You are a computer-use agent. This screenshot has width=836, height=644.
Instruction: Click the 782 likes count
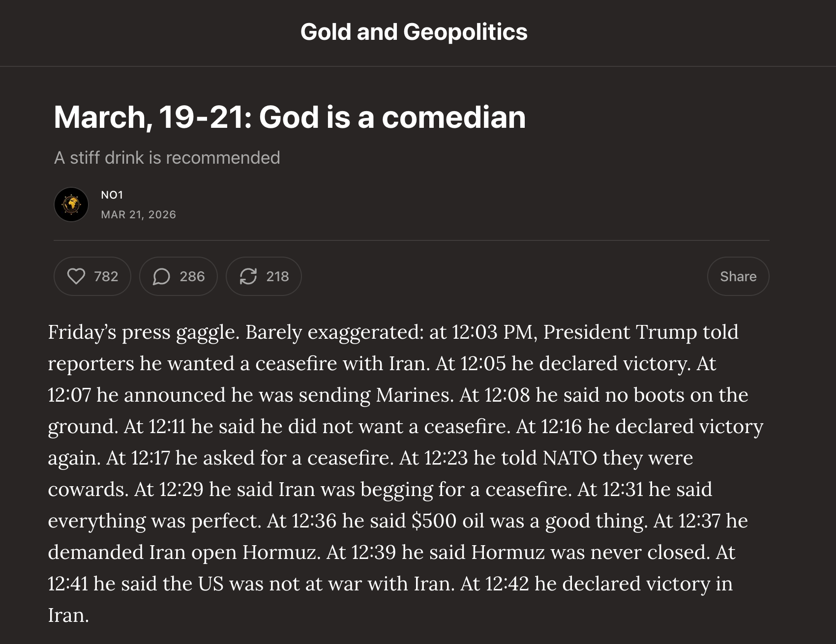106,276
